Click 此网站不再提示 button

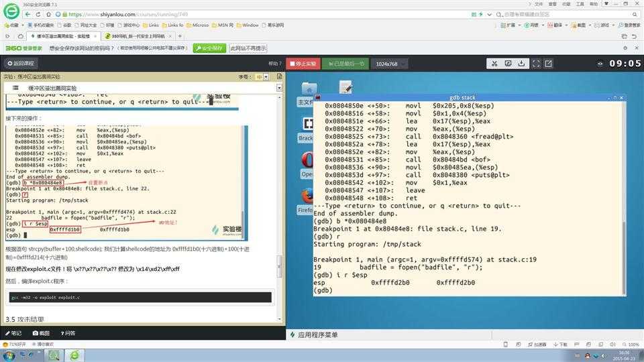[x=248, y=48]
